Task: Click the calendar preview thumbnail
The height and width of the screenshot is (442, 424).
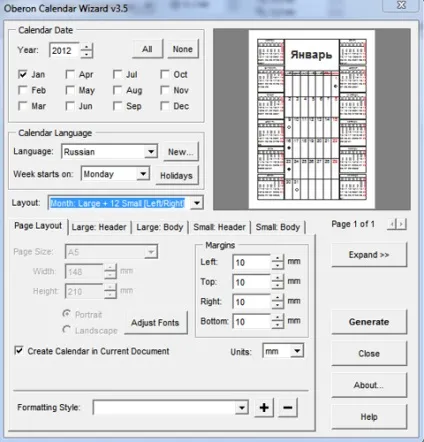Action: coord(312,119)
